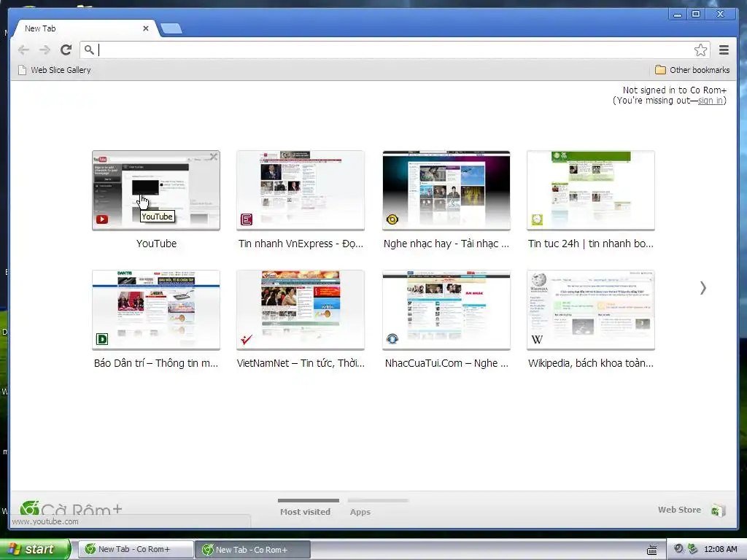Open the NhacCuaTui.Com thumbnail

coord(446,310)
